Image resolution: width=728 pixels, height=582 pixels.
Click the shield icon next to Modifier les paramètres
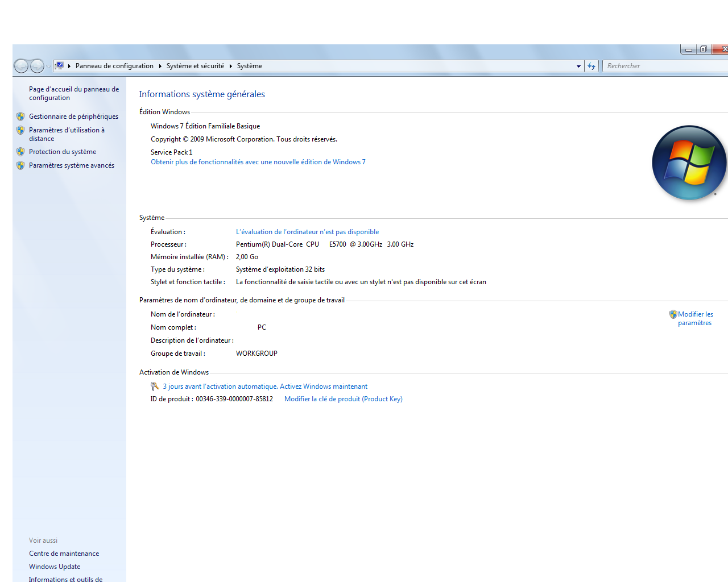point(673,314)
